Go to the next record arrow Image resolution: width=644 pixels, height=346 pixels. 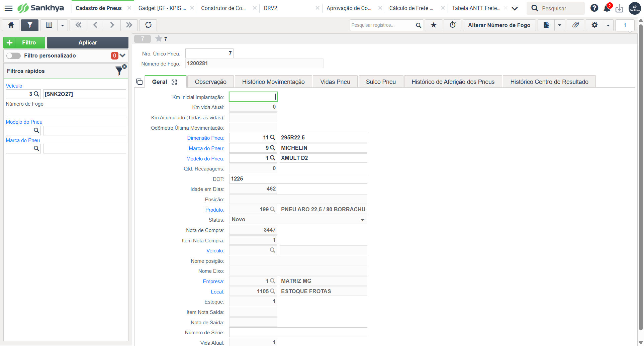pos(112,25)
